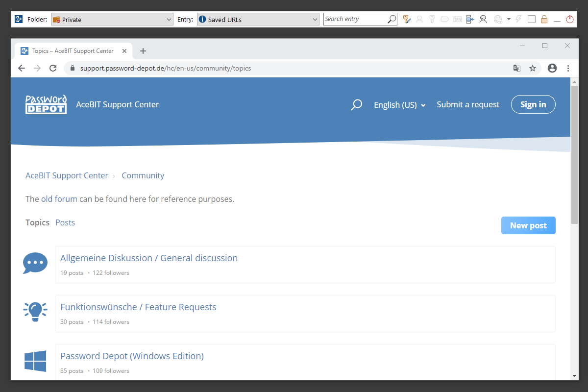Click the grayed copy user name icon

419,19
